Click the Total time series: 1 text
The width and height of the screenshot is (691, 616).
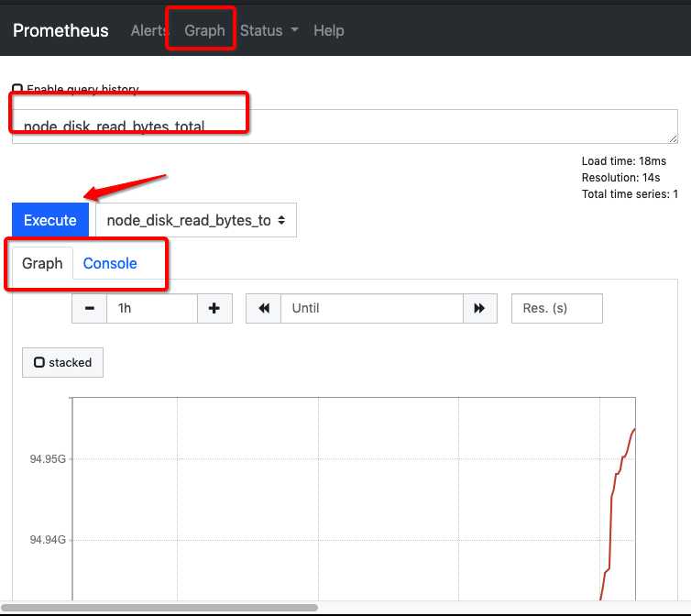630,194
